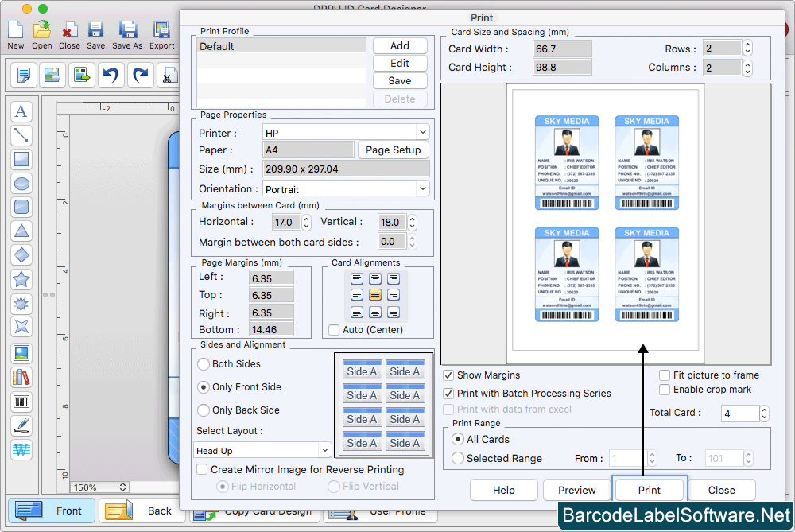Select the Triangle shape tool
Screen dimensions: 795x532
(21, 231)
